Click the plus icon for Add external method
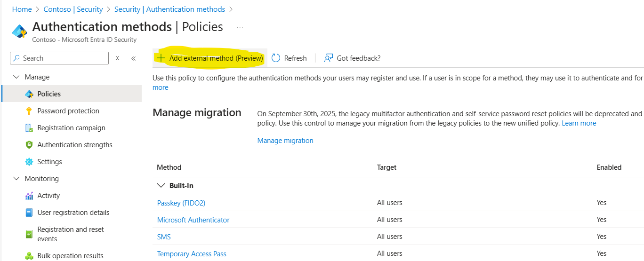Image resolution: width=644 pixels, height=261 pixels. coord(161,58)
